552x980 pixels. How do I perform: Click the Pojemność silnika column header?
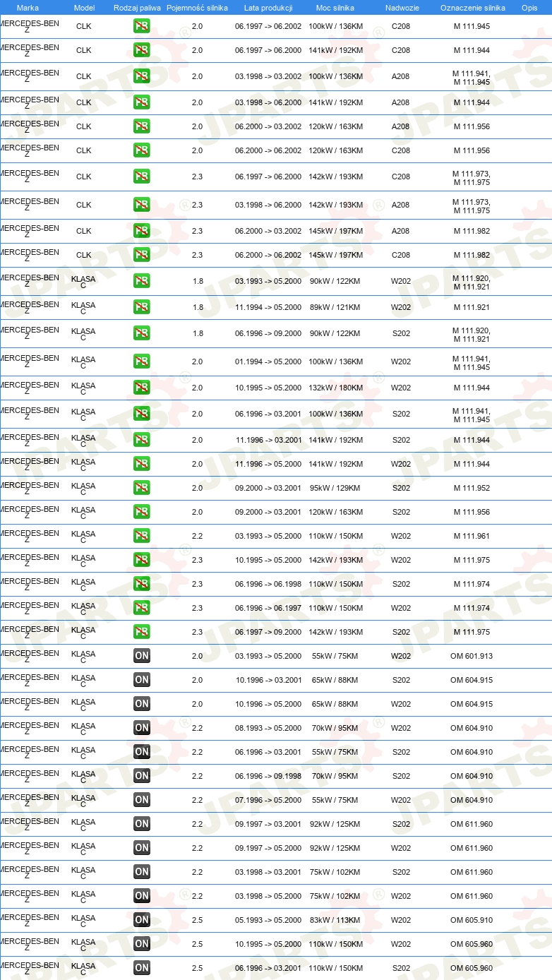pos(197,8)
